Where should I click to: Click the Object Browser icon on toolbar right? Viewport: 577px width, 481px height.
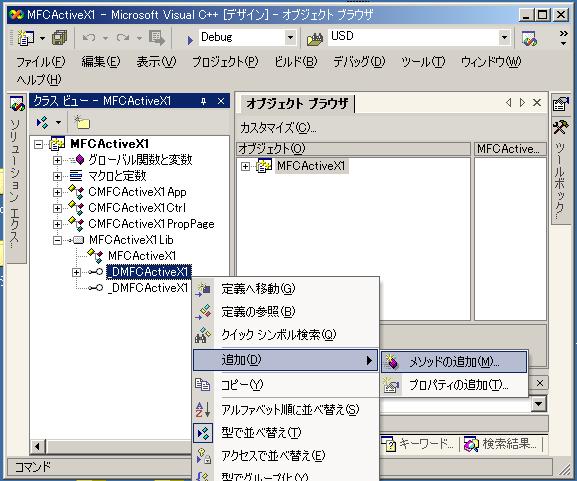click(529, 38)
